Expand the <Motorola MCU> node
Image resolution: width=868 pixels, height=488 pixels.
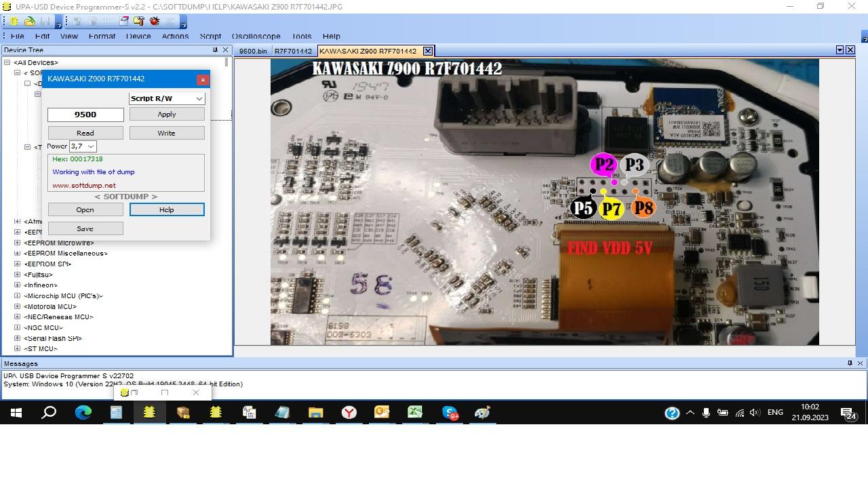click(x=17, y=306)
